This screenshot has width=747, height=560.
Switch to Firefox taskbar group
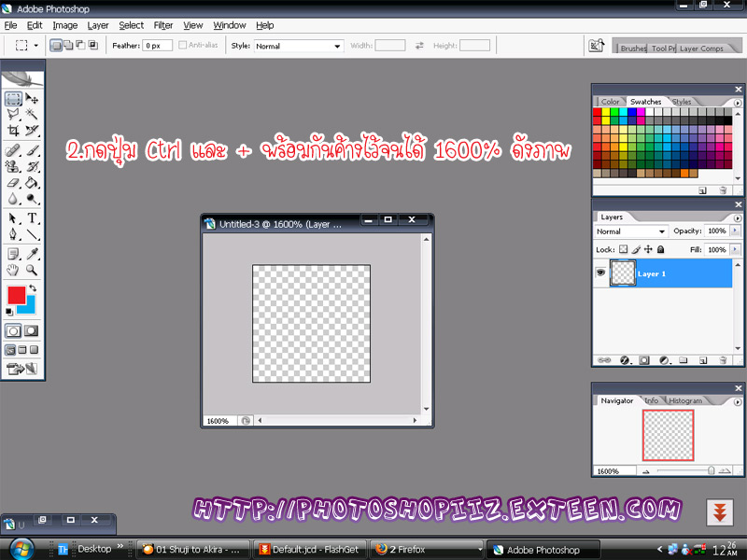(x=427, y=549)
